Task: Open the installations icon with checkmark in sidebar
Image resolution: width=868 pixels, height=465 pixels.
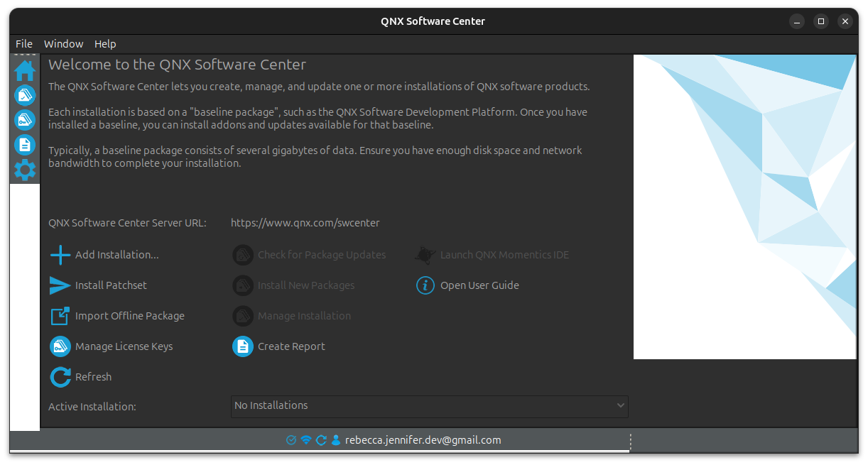Action: pyautogui.click(x=25, y=95)
